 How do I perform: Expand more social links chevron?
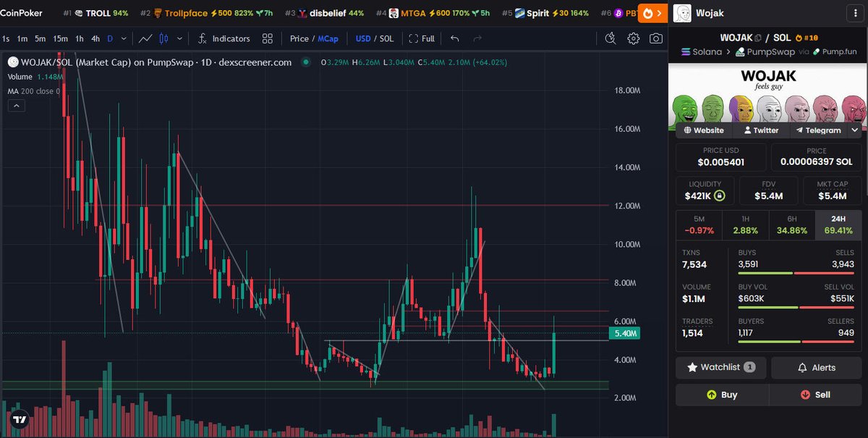coord(855,130)
